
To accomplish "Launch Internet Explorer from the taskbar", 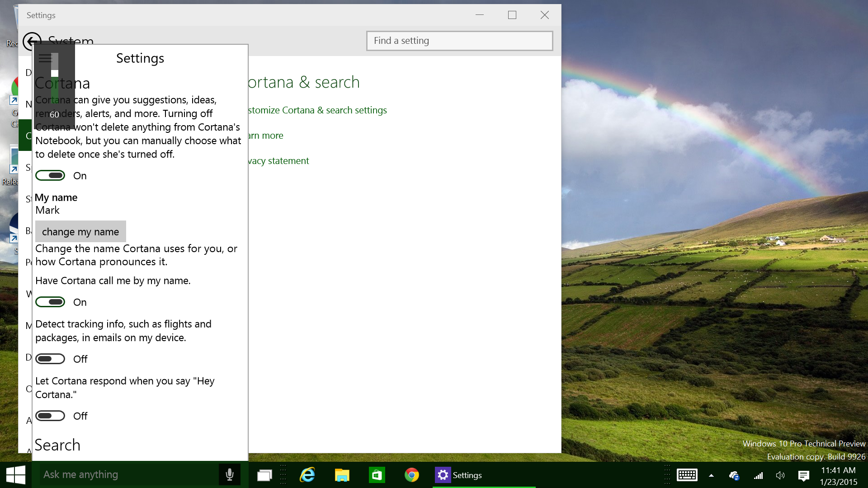I will (307, 475).
